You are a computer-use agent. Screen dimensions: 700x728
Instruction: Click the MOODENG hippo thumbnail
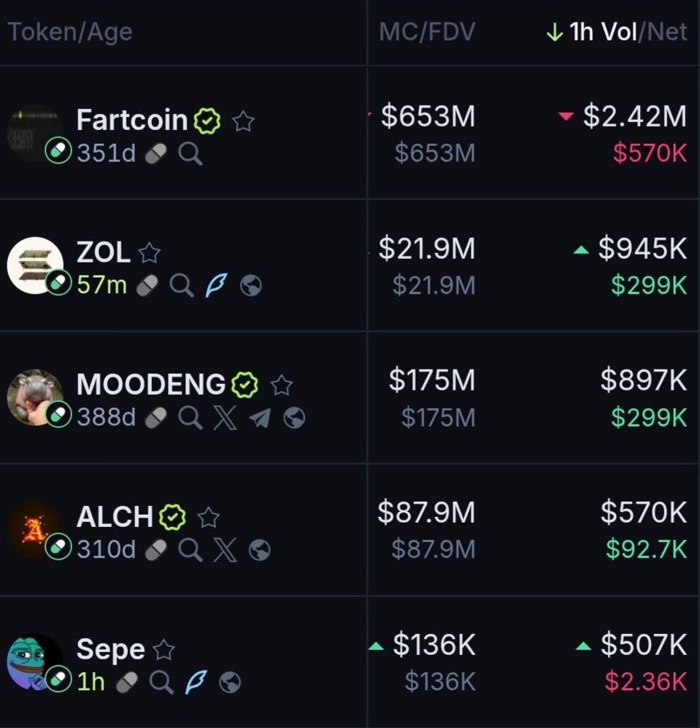click(35, 396)
